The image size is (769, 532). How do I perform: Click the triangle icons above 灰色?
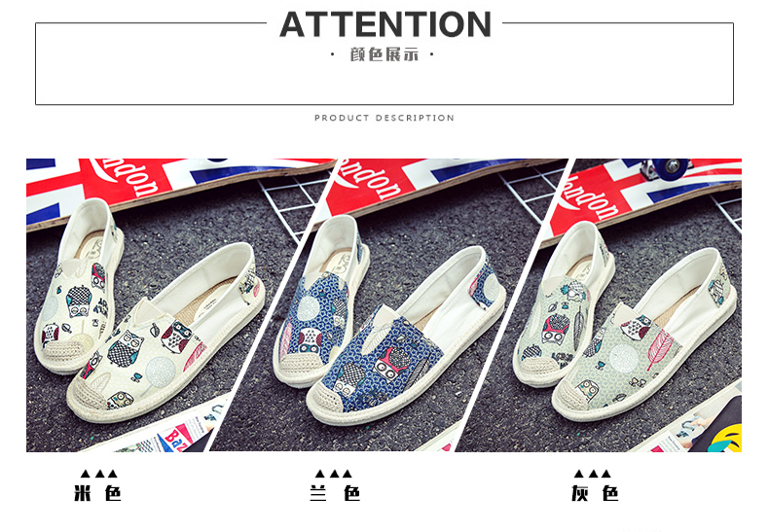pyautogui.click(x=593, y=474)
